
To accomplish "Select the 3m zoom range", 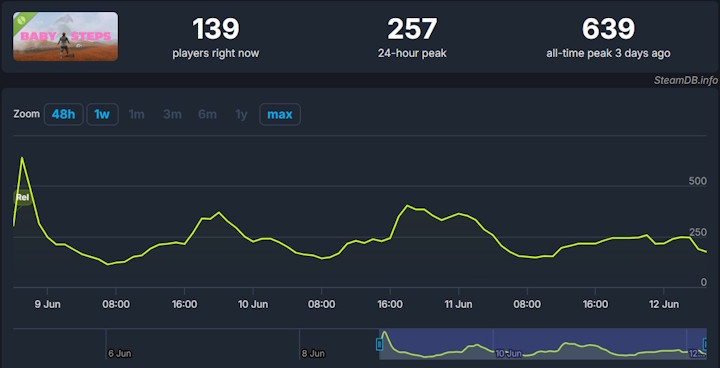I will pos(172,114).
